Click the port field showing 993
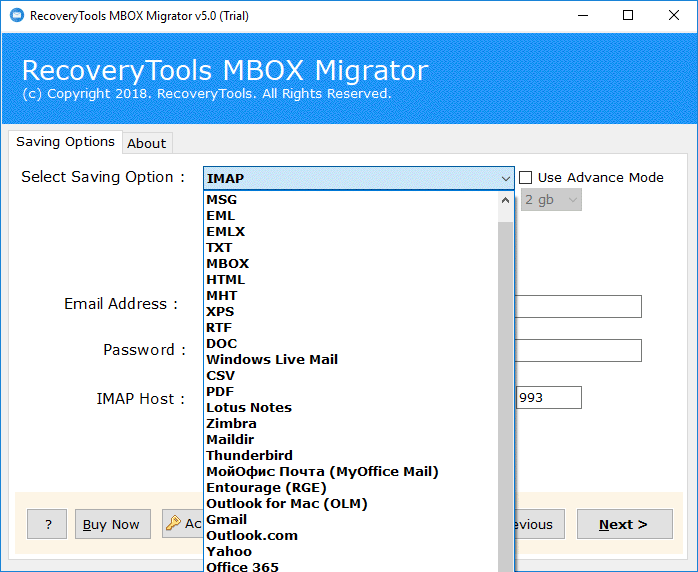698x572 pixels. click(x=548, y=398)
